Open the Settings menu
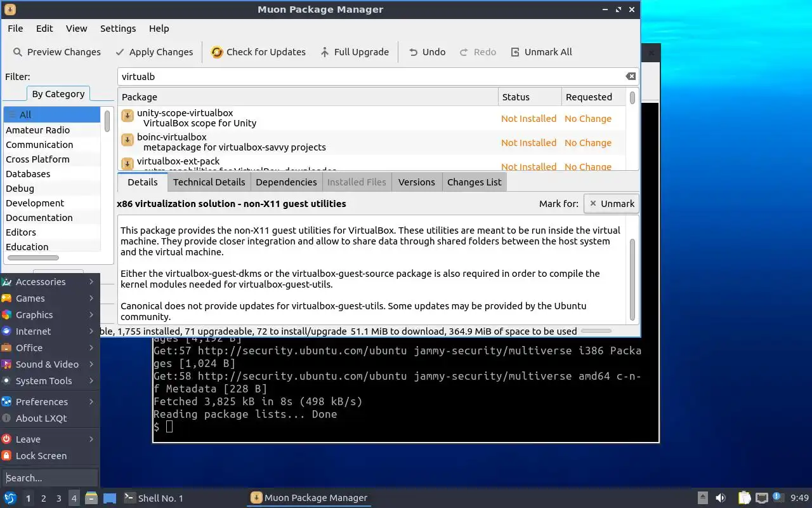Image resolution: width=812 pixels, height=508 pixels. (118, 29)
